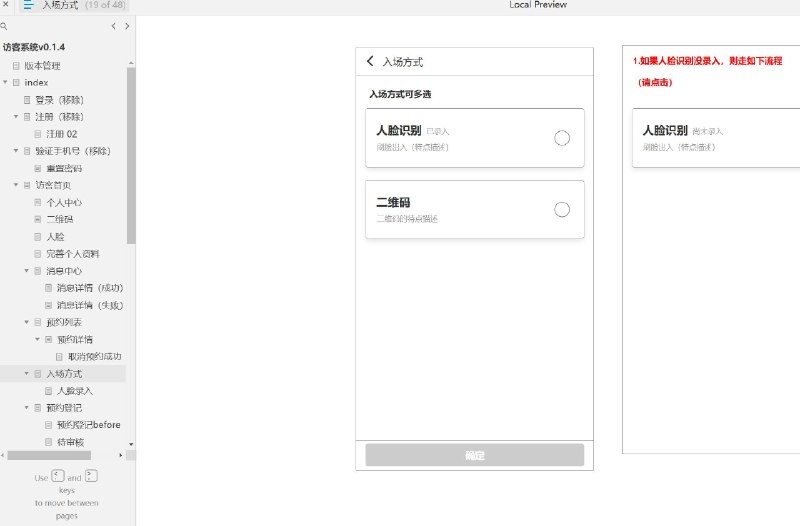Collapse the 入场方式 tree node
Image resolution: width=800 pixels, height=526 pixels.
(x=27, y=373)
